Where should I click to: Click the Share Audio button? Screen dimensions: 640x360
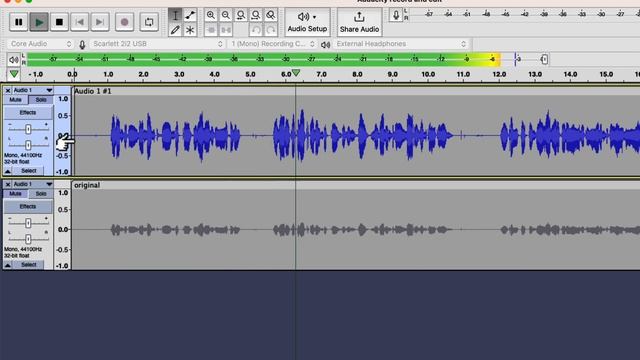359,22
